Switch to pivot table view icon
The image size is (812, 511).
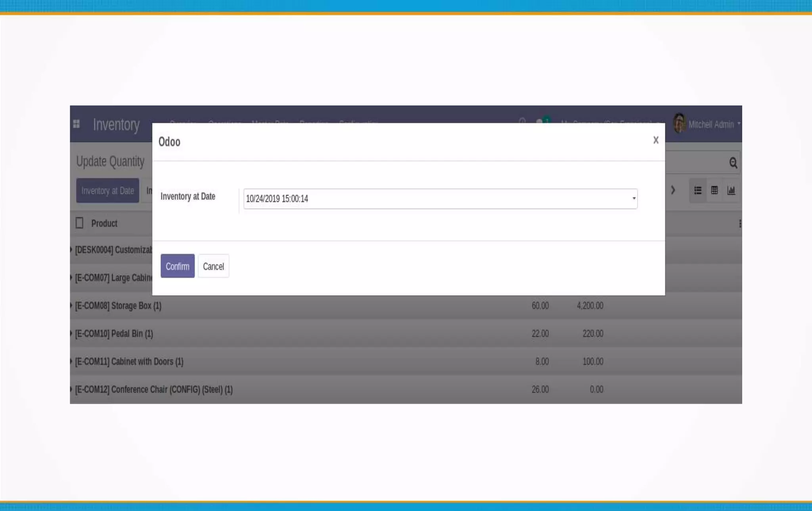click(x=714, y=191)
